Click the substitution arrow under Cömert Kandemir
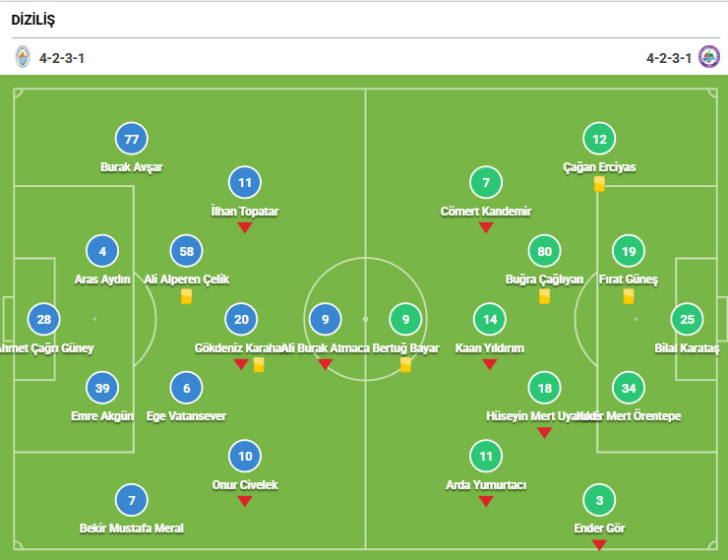This screenshot has width=728, height=560. coord(485,228)
